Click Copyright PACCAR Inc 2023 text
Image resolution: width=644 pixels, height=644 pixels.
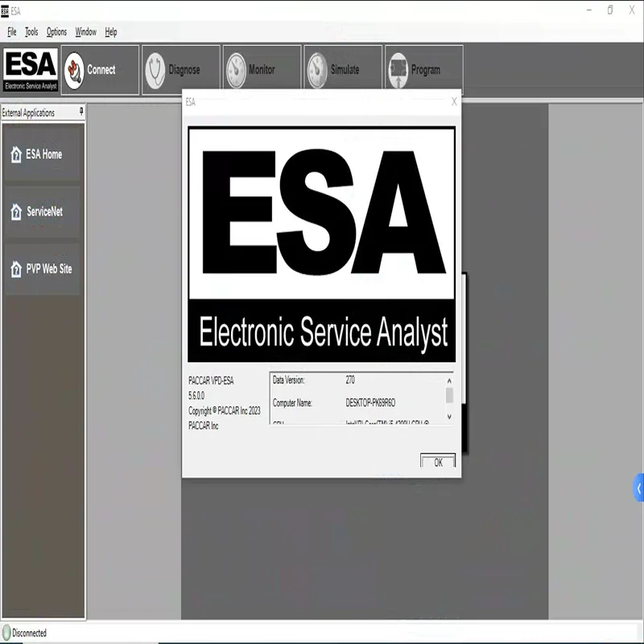[x=225, y=411]
